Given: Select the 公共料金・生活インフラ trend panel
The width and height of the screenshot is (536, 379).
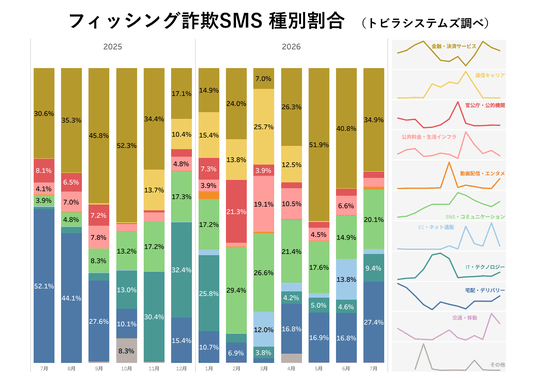Looking at the screenshot, I should tap(448, 145).
